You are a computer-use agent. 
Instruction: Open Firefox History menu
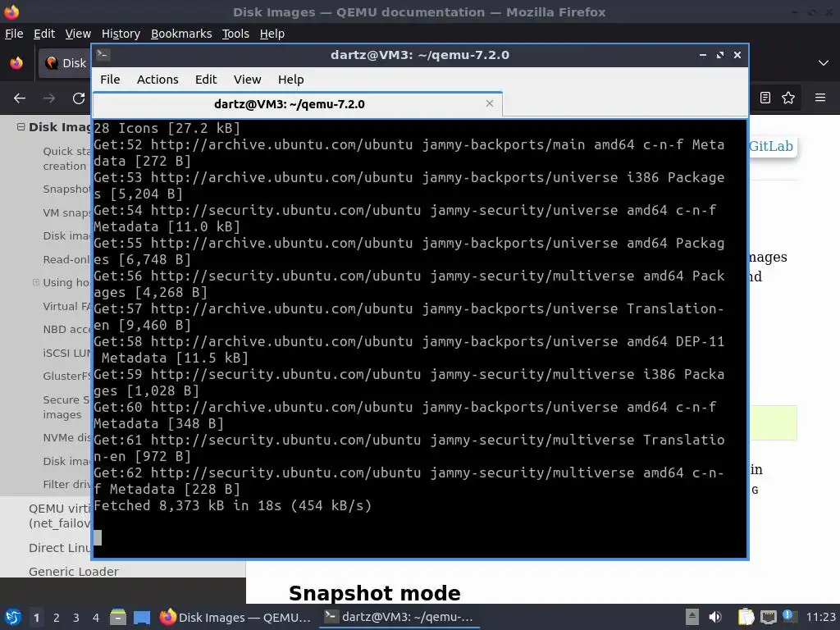tap(121, 34)
